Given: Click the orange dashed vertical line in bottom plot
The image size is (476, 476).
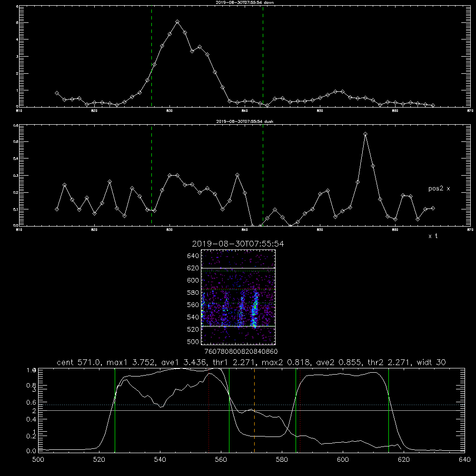Looking at the screenshot, I should [254, 410].
